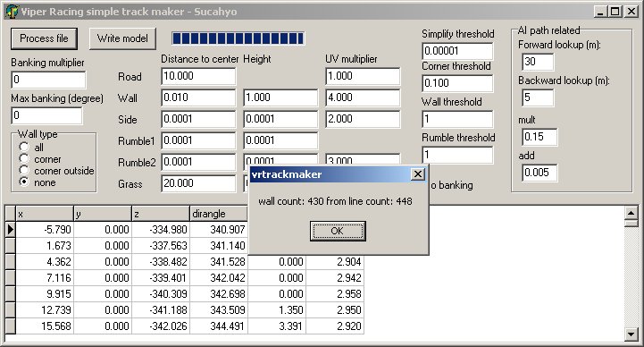The width and height of the screenshot is (644, 347).
Task: Click the app icon in title bar
Action: 12,11
